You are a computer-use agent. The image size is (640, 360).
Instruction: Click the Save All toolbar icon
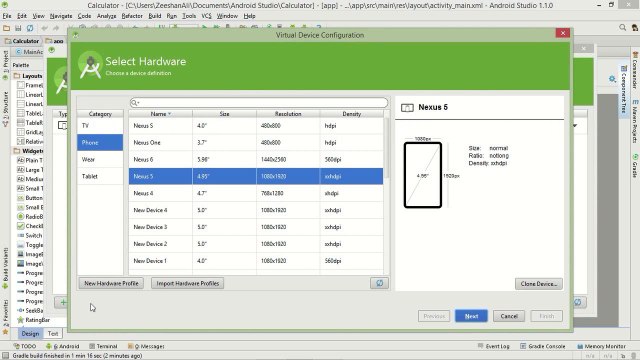(x=18, y=28)
